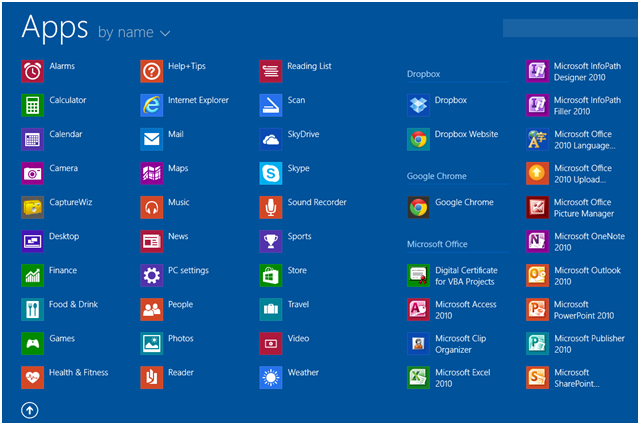Launch Microsoft Access 2010 icon

point(418,309)
